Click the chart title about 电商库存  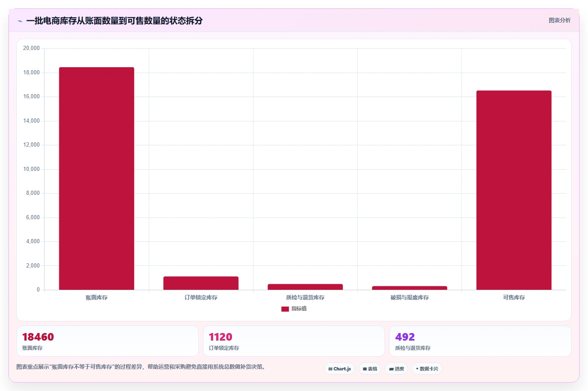114,21
